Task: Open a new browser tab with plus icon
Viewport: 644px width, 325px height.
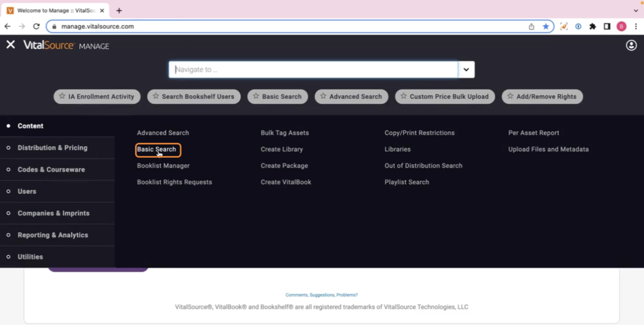Action: [119, 10]
